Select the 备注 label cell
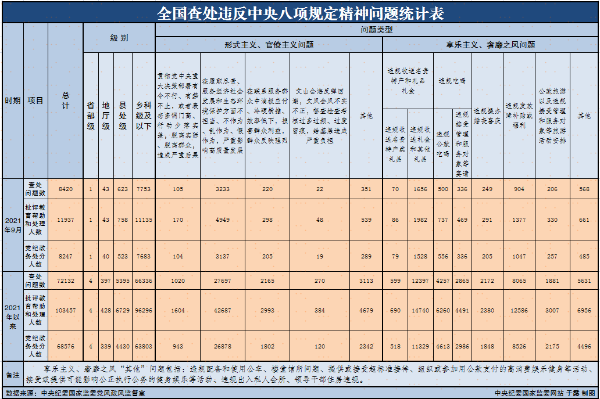The image size is (600, 399). click(13, 375)
